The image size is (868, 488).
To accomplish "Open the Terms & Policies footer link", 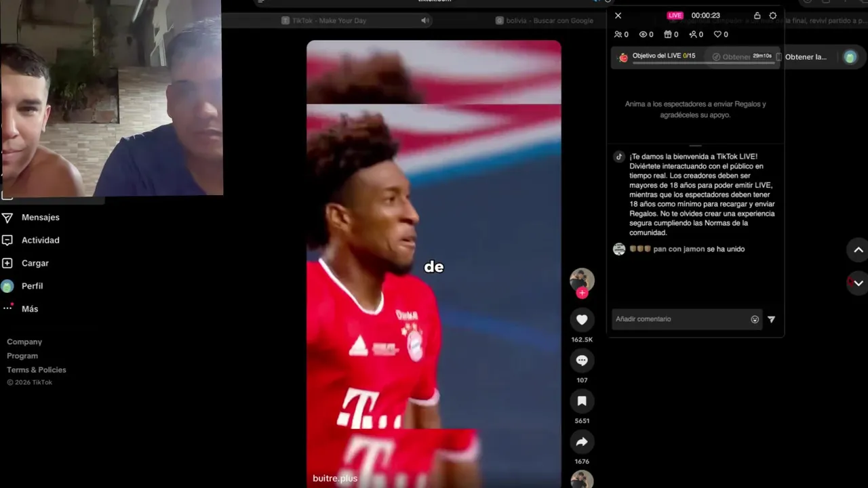I will pos(37,370).
